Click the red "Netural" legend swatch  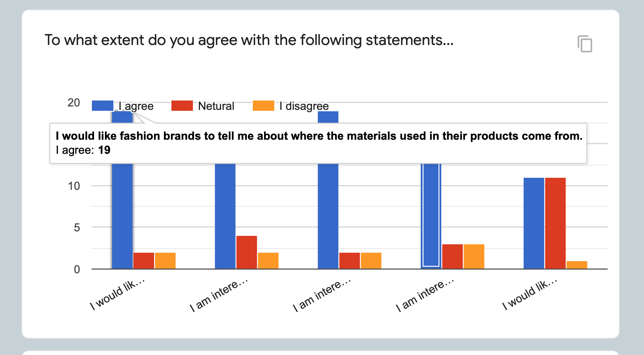[x=182, y=106]
